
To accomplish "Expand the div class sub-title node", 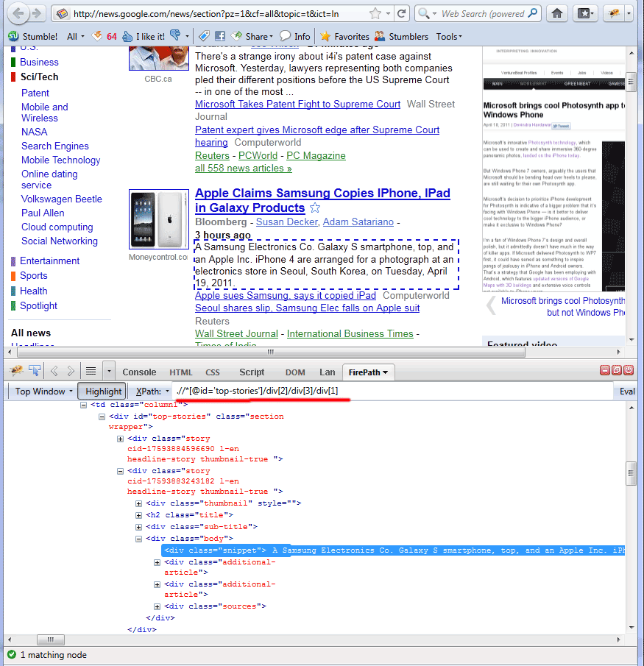I will click(138, 527).
